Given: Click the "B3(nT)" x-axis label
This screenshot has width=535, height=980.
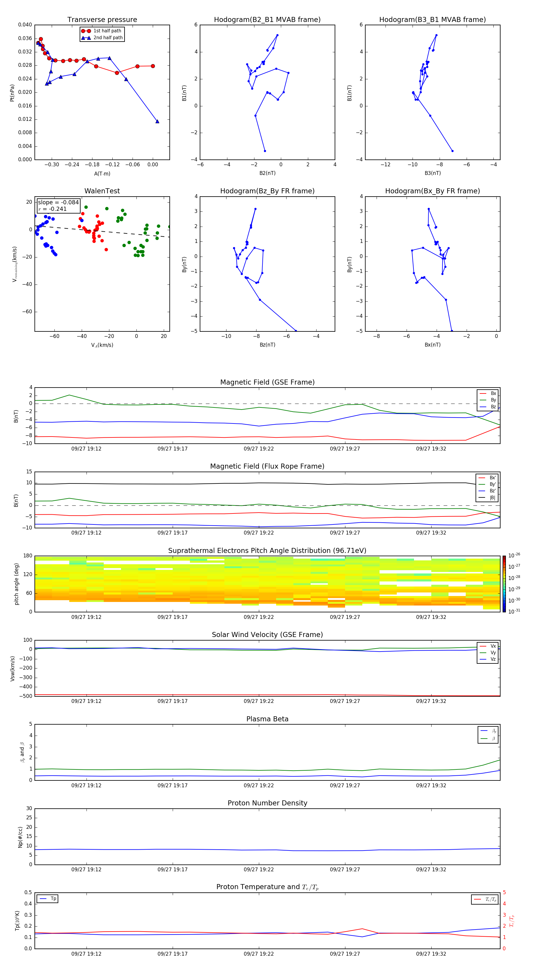Looking at the screenshot, I should [x=432, y=173].
